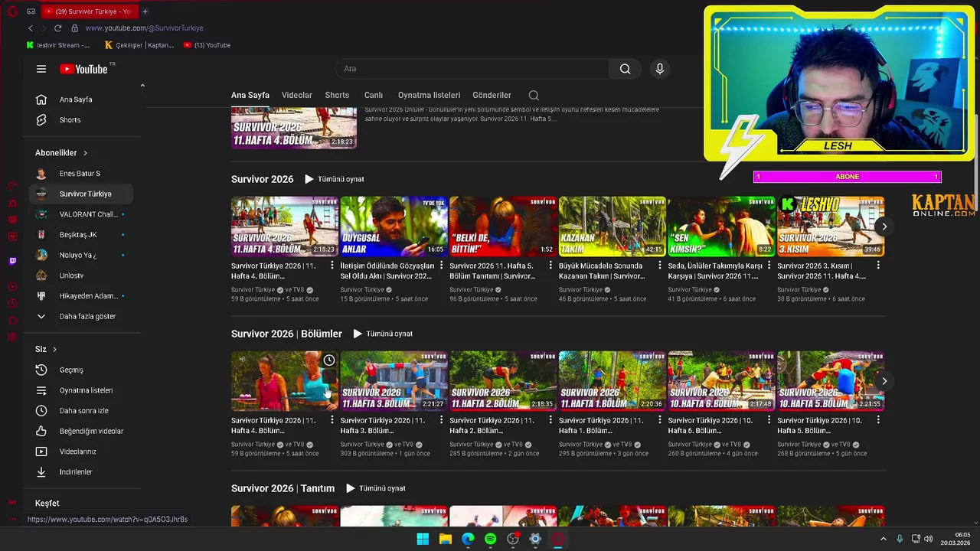Switch to the Canlı tab

click(x=374, y=96)
